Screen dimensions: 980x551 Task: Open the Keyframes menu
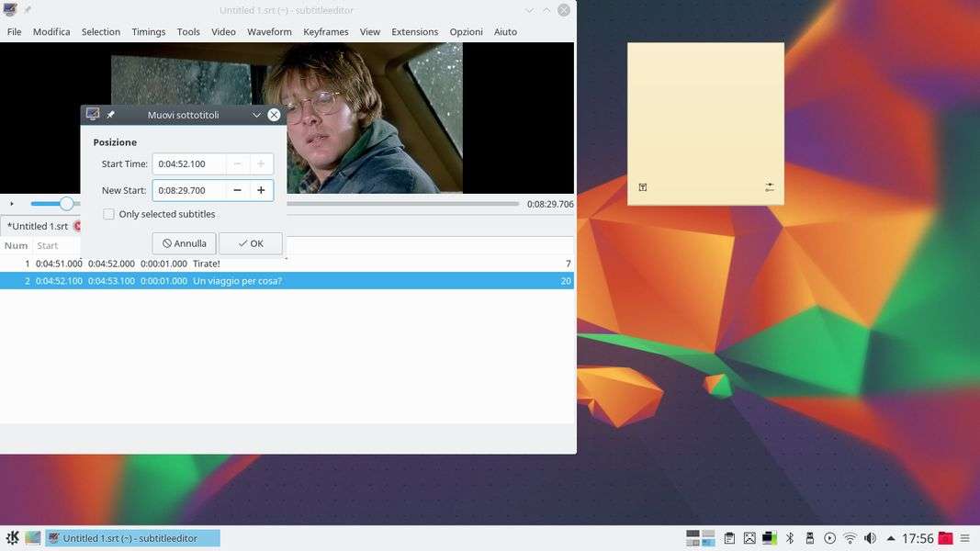(326, 32)
